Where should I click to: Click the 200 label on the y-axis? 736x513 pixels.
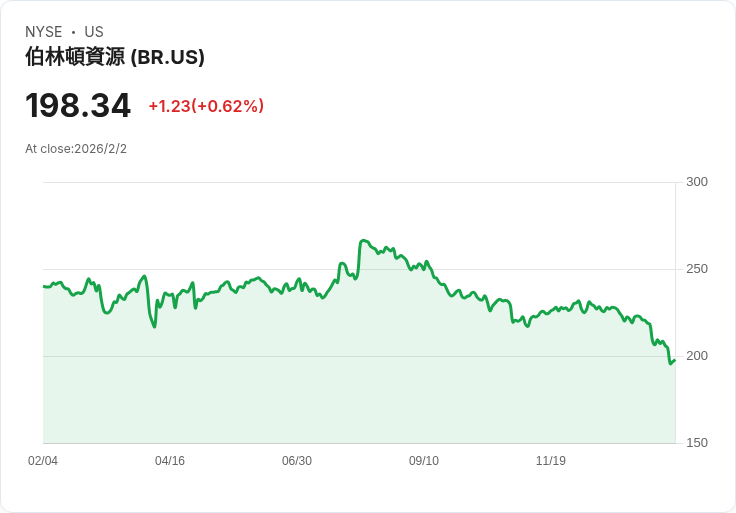click(x=697, y=356)
